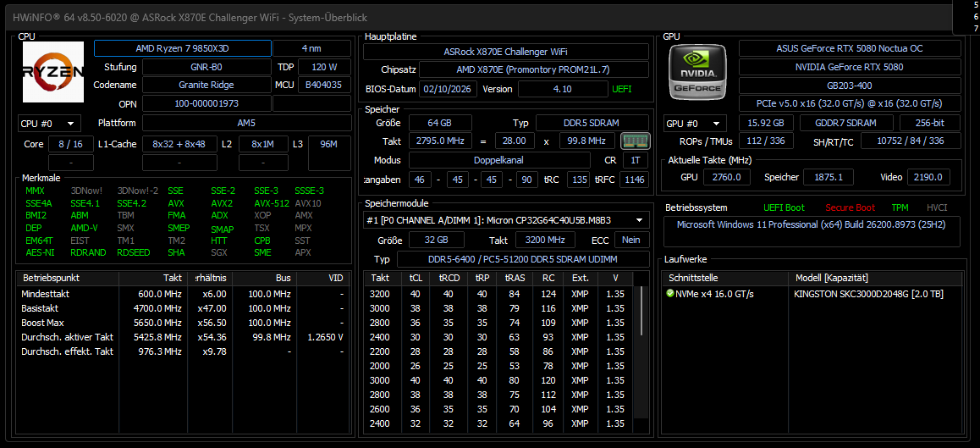Expand the memory module list showing Micron CP32G64C40U5B.M8B3
980x448 pixels.
point(506,220)
